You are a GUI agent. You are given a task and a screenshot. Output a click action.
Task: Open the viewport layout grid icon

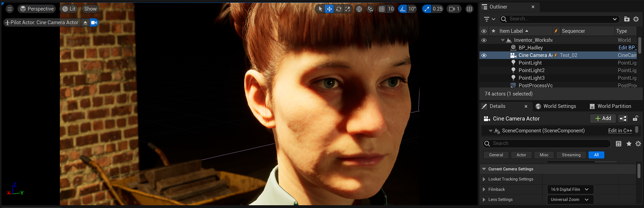point(469,9)
